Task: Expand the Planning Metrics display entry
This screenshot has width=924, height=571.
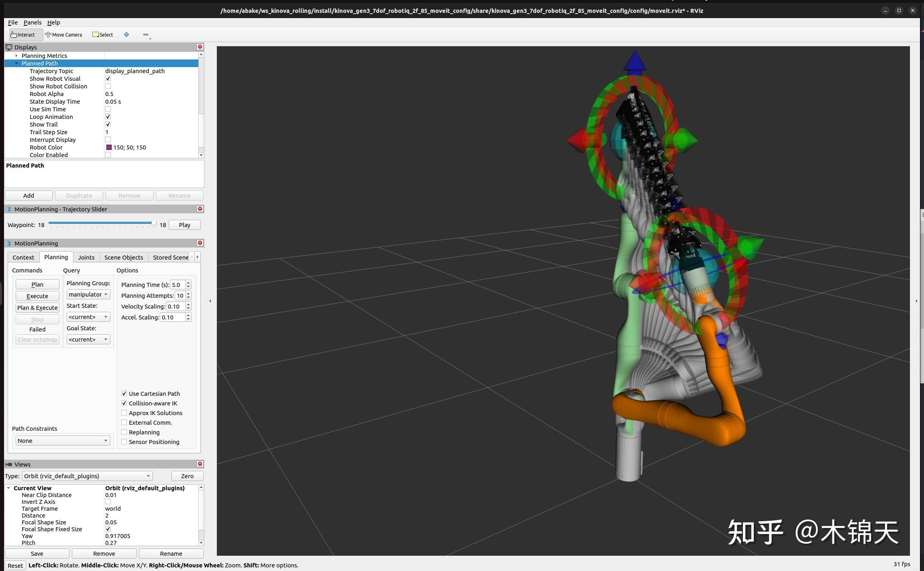Action: (x=16, y=55)
